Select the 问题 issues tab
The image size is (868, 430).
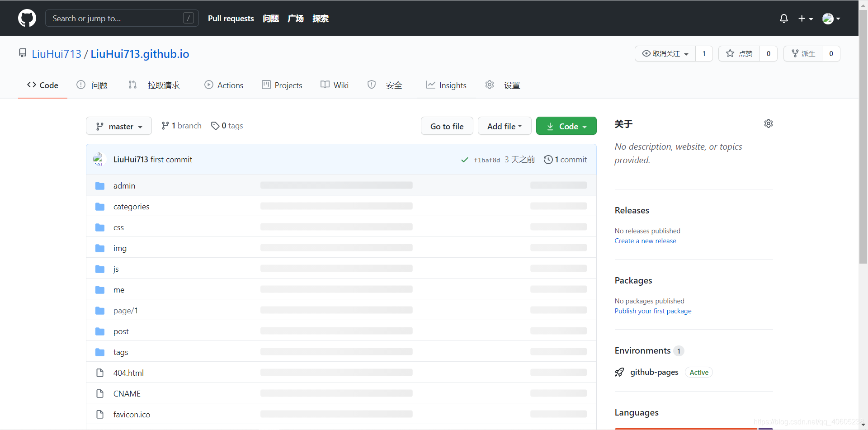pyautogui.click(x=92, y=85)
